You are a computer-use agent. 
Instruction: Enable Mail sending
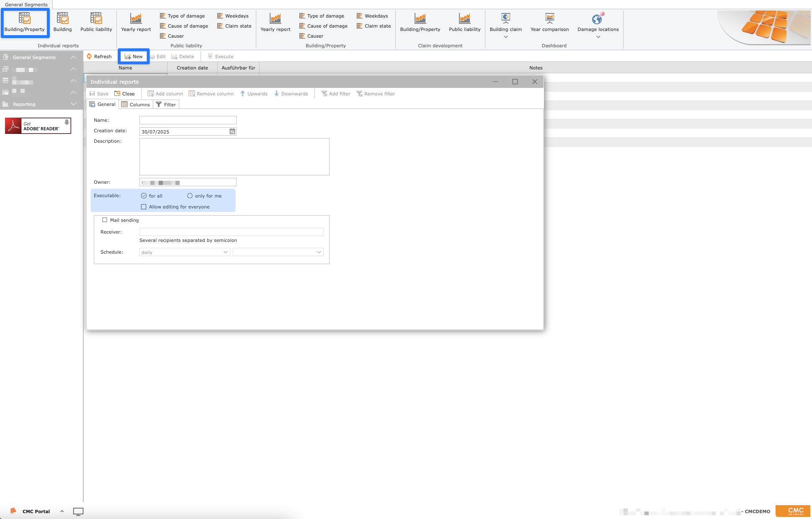pyautogui.click(x=105, y=220)
